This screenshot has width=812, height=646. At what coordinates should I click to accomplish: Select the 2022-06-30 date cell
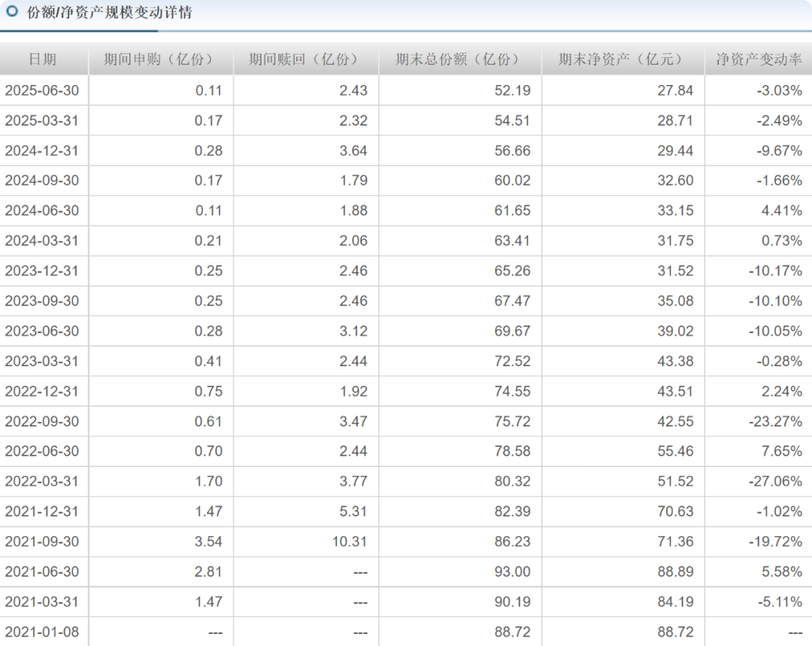click(x=42, y=451)
